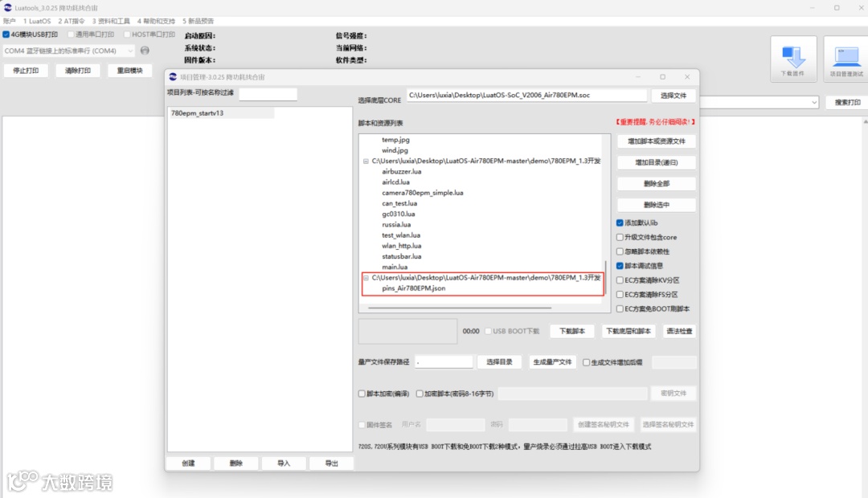Click the 生成量产文件 button
The image size is (868, 498).
[x=552, y=362]
